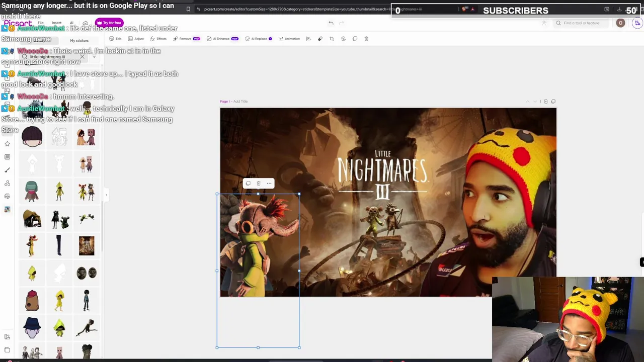The image size is (644, 362).
Task: Click the toolbar trash delete icon
Action: pyautogui.click(x=366, y=39)
